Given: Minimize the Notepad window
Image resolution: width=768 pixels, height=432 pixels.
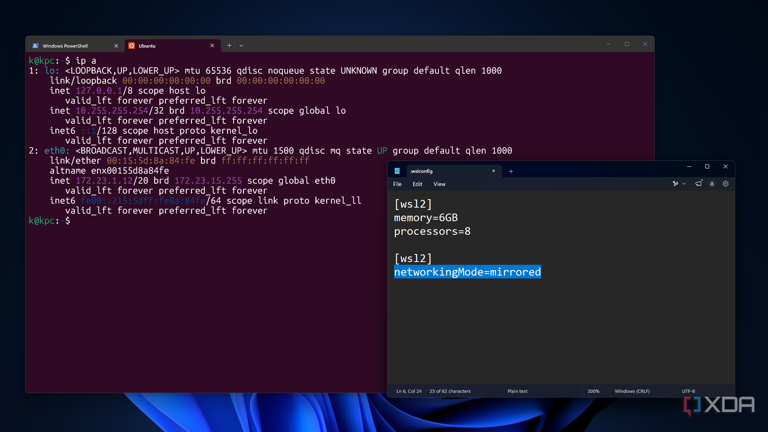Looking at the screenshot, I should tap(689, 167).
